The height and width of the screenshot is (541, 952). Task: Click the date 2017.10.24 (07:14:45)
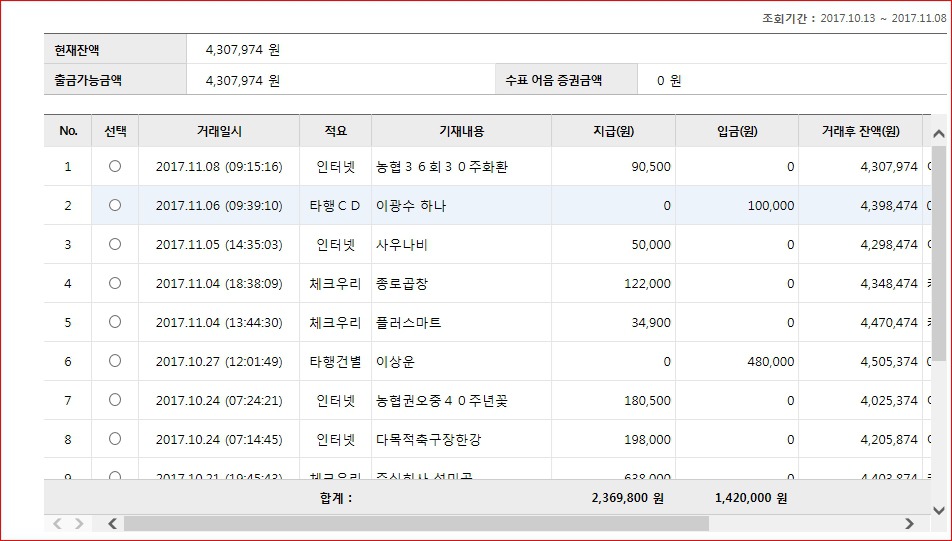pyautogui.click(x=219, y=440)
